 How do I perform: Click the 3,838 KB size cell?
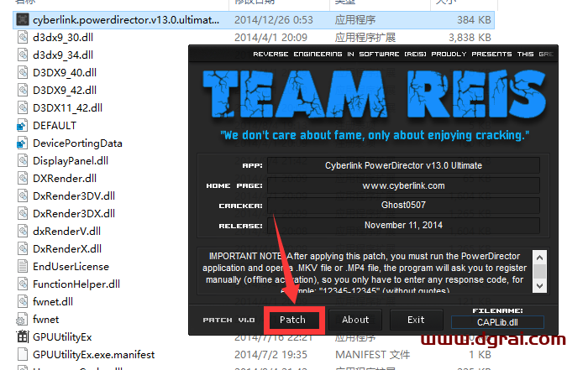coord(470,38)
